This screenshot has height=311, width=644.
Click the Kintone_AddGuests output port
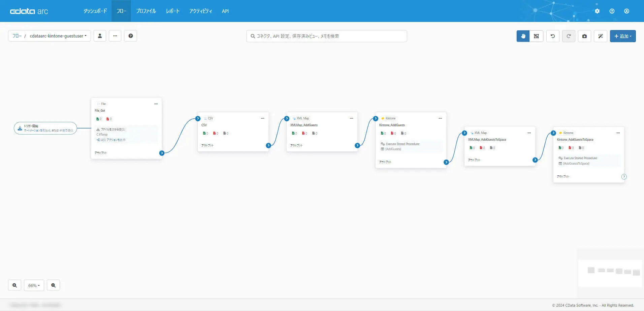click(446, 162)
